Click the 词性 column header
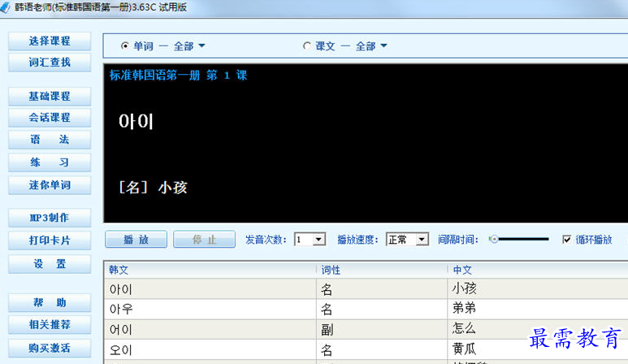 click(x=382, y=270)
